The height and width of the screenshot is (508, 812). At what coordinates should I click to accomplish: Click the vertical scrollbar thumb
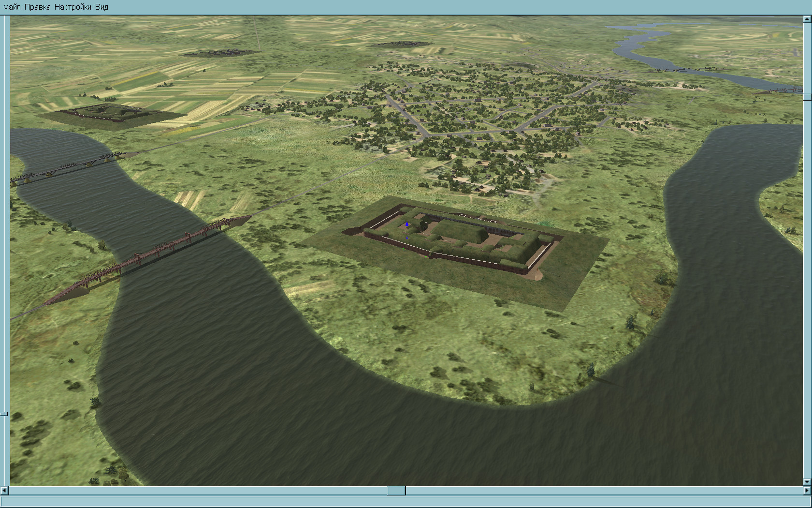click(x=807, y=97)
